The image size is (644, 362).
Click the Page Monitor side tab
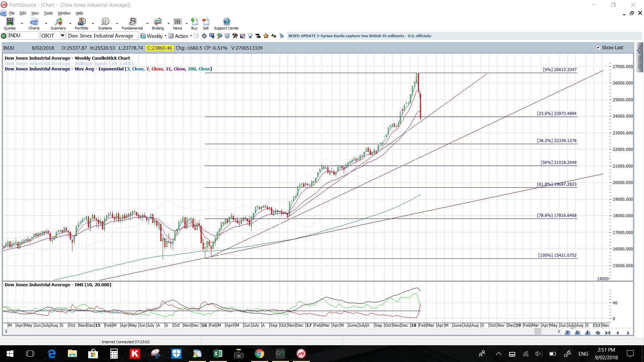pyautogui.click(x=640, y=57)
